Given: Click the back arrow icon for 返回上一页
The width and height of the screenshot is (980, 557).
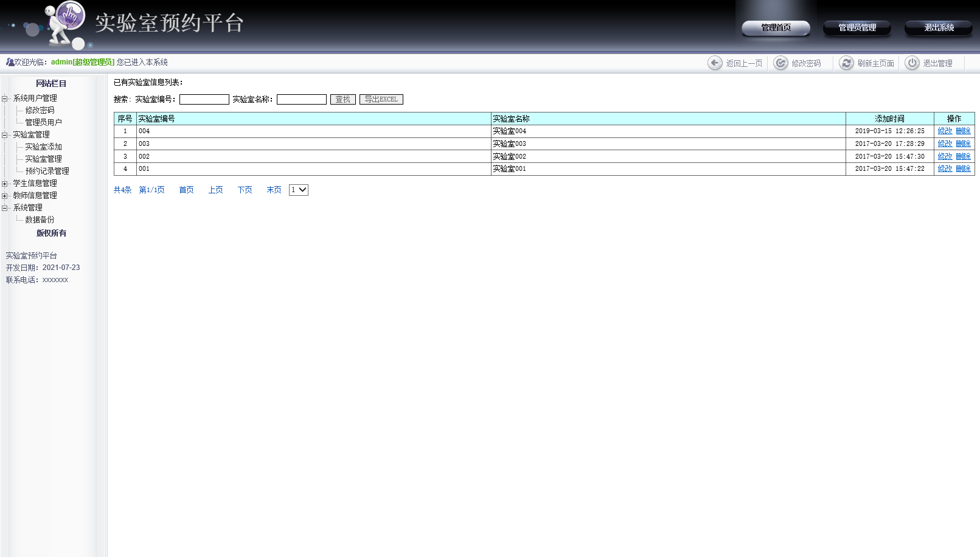Looking at the screenshot, I should pyautogui.click(x=715, y=63).
